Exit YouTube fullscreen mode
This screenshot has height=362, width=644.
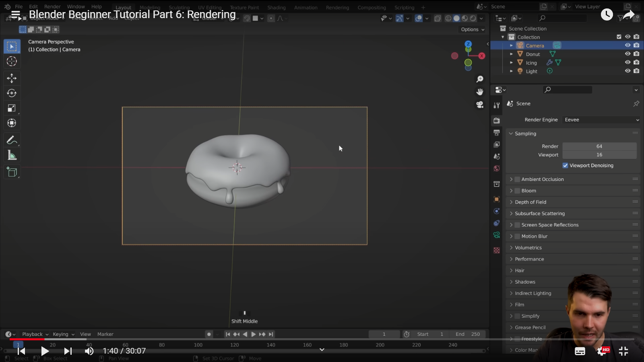coord(623,351)
